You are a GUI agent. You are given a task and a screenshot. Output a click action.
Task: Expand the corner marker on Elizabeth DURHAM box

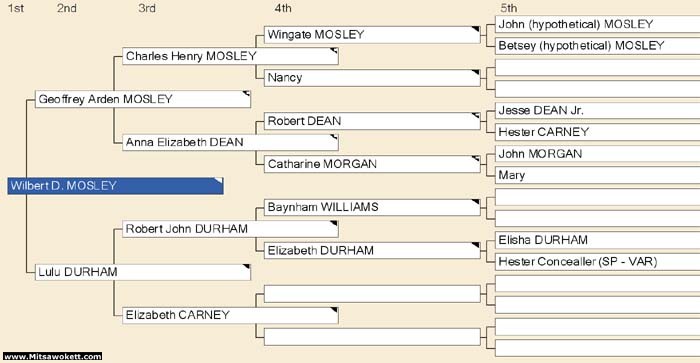tap(475, 245)
